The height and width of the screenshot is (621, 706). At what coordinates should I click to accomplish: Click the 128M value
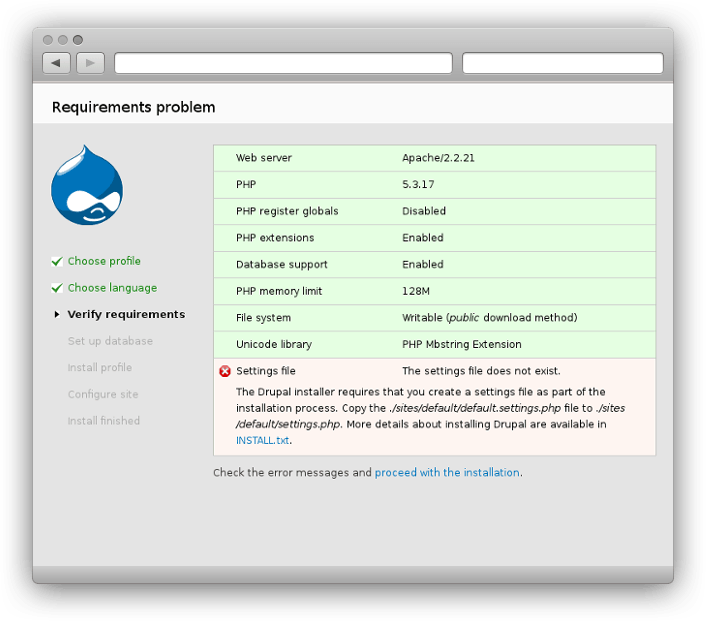coord(416,291)
